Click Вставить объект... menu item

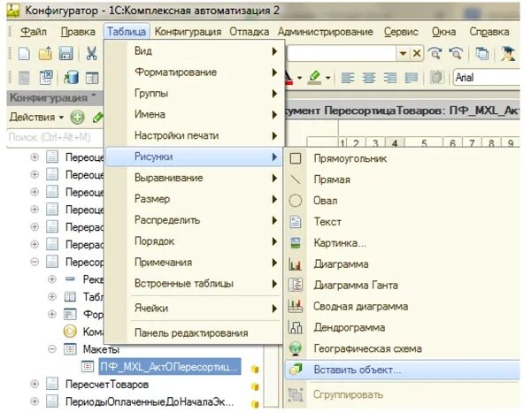402,370
